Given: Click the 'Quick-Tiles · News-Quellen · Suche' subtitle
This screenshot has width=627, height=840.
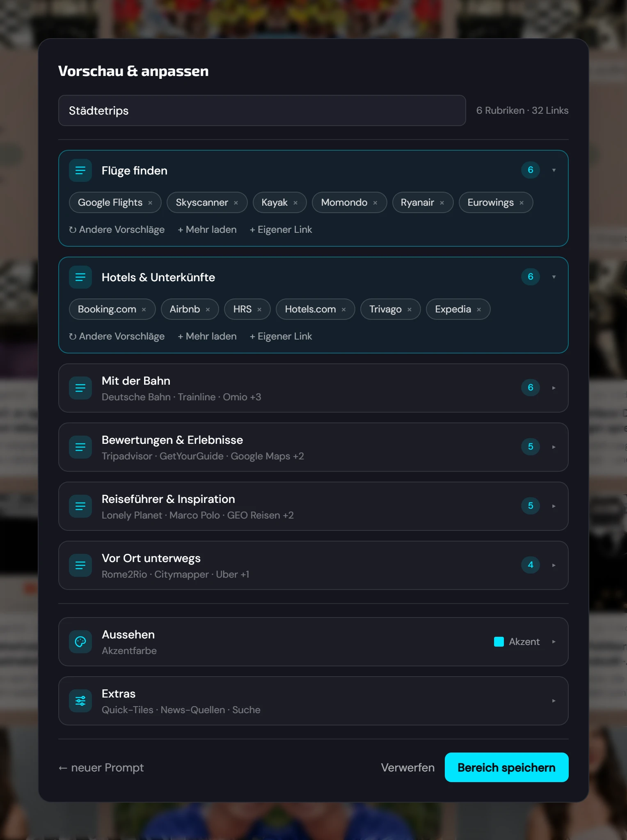Looking at the screenshot, I should click(181, 710).
